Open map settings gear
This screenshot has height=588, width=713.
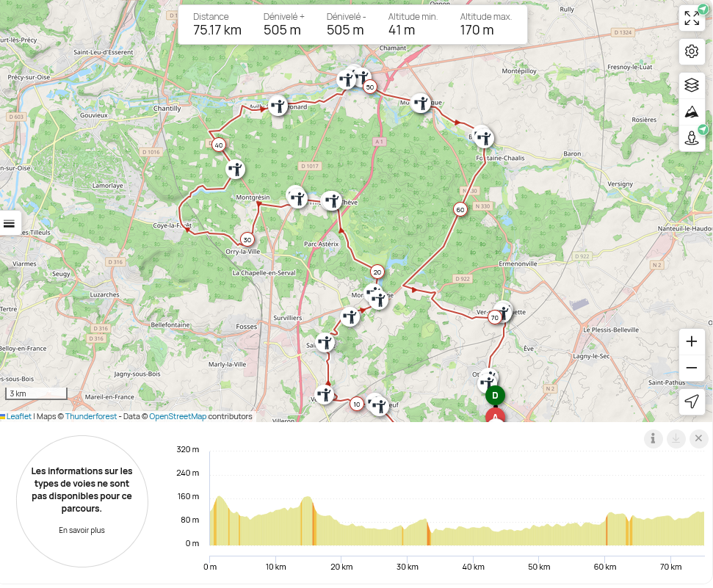(x=692, y=51)
